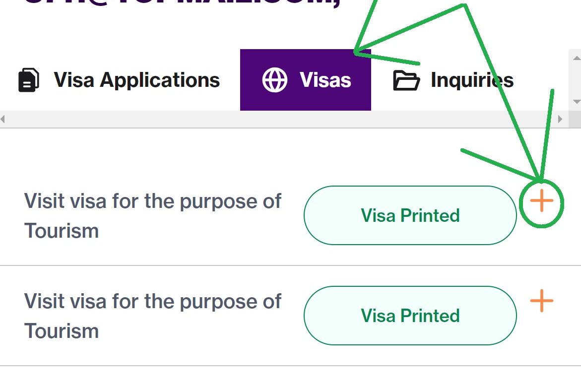Open the Inquiries tab label
581x392 pixels.
click(472, 80)
